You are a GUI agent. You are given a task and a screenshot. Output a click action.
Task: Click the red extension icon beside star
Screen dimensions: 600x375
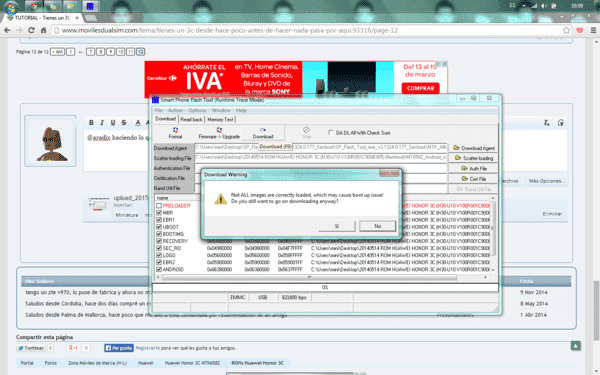[x=580, y=30]
